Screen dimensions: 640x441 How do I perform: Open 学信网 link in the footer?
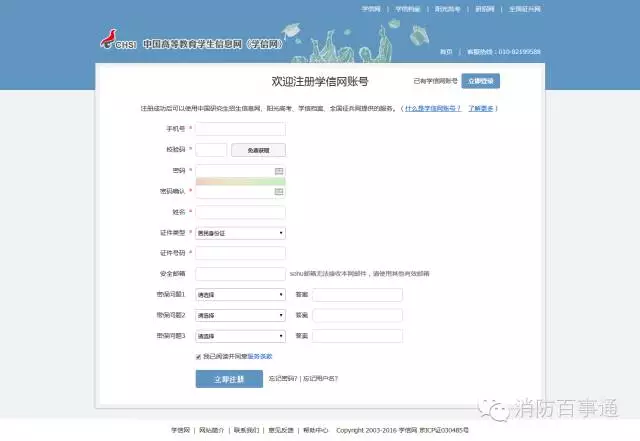click(x=180, y=430)
